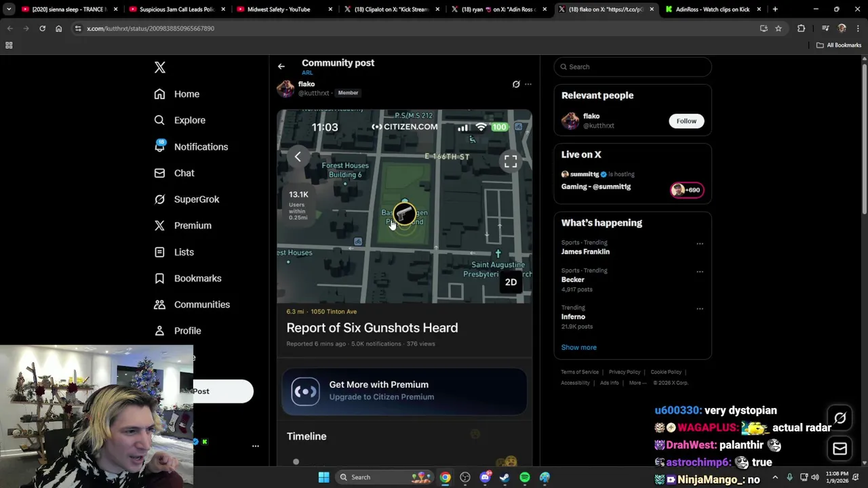The height and width of the screenshot is (488, 868).
Task: Click the gun marker on the map
Action: [x=404, y=213]
